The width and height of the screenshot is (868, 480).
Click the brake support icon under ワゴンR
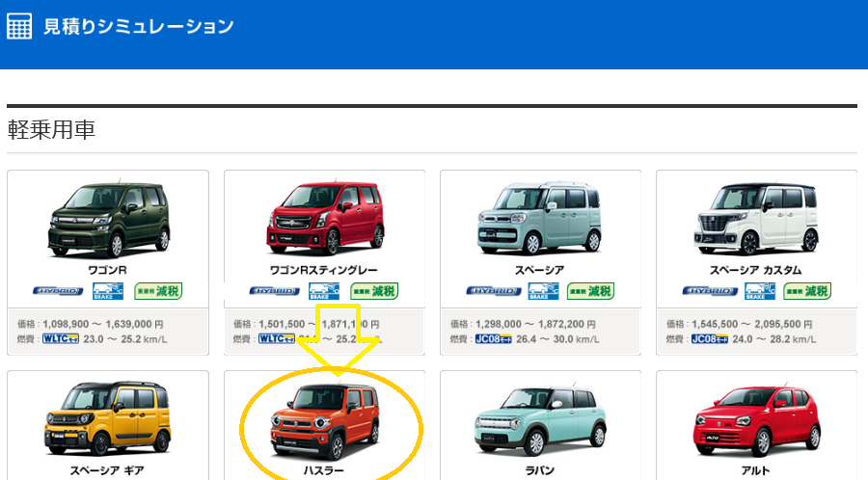pyautogui.click(x=108, y=291)
